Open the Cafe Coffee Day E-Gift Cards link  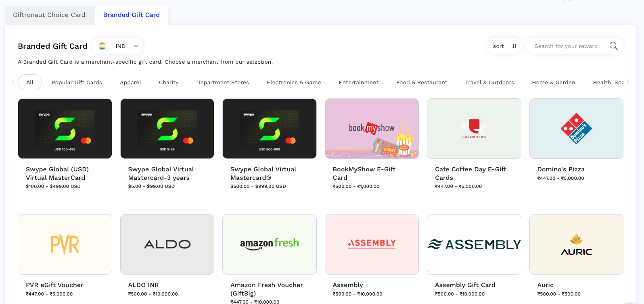point(470,173)
